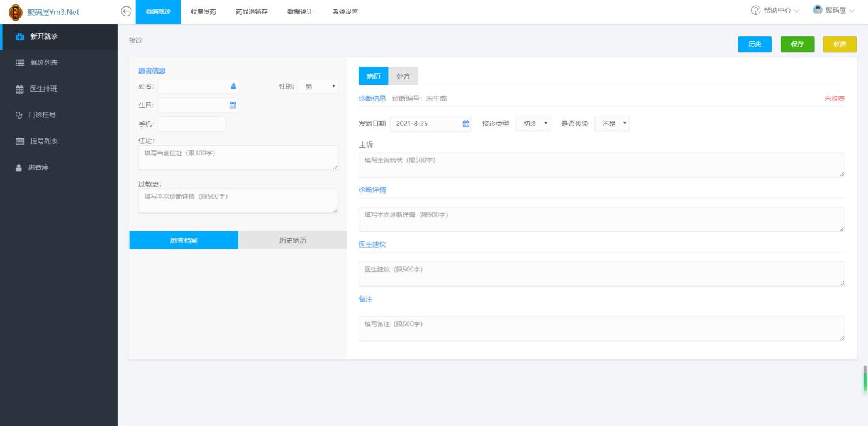This screenshot has height=426, width=868.
Task: Switch to the 处方 tab
Action: point(403,76)
